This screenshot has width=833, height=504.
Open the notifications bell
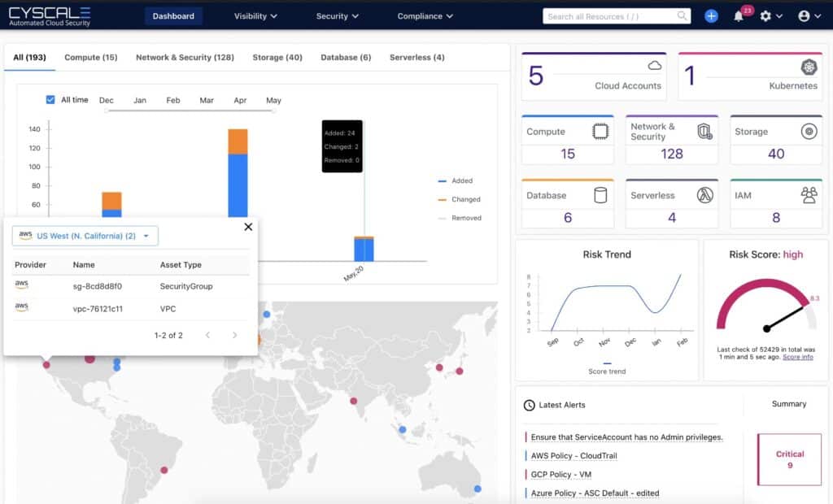[x=739, y=16]
